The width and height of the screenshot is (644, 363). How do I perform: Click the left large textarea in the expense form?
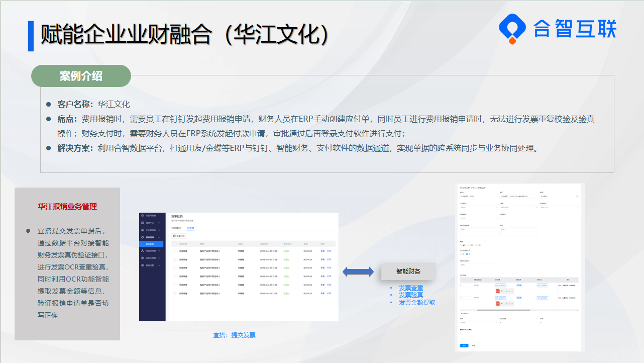point(479,232)
